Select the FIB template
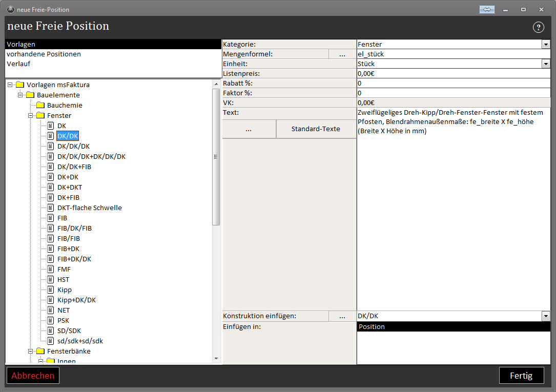 tap(62, 218)
